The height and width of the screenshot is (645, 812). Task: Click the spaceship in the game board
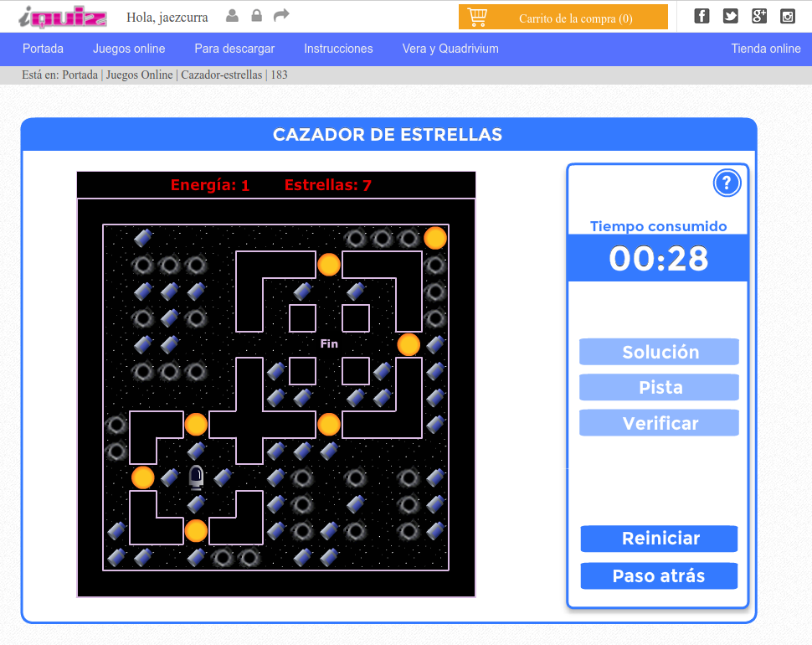(196, 477)
